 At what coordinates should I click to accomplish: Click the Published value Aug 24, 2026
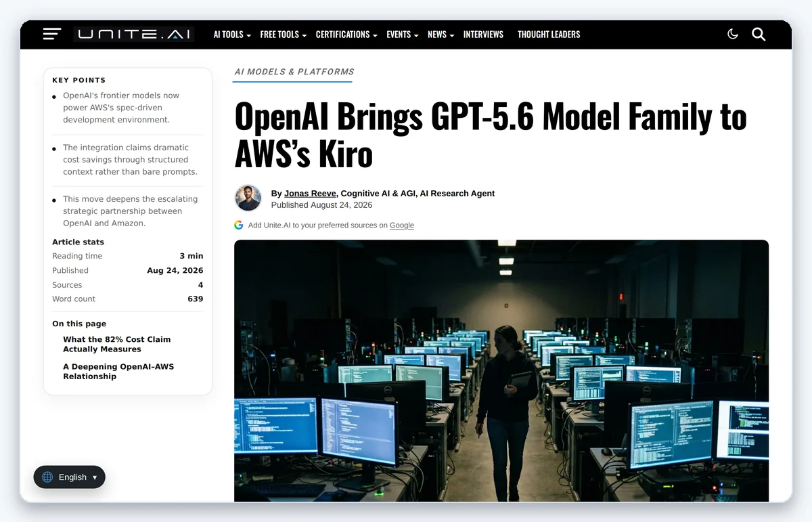click(x=175, y=270)
